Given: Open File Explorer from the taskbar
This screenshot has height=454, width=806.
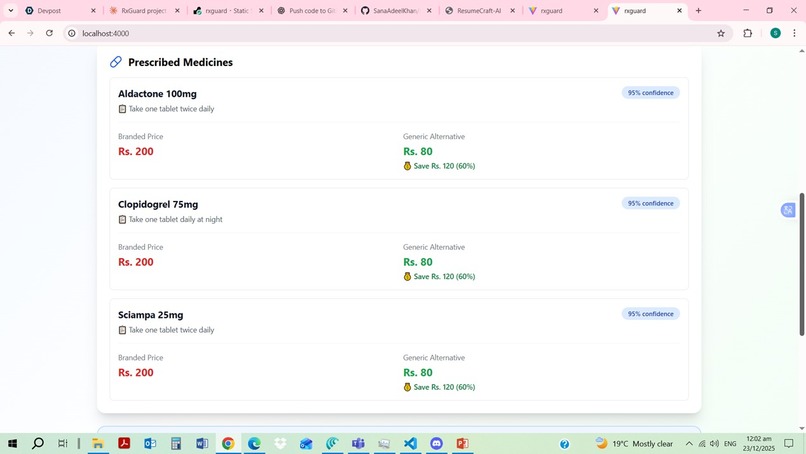Looking at the screenshot, I should 98,443.
